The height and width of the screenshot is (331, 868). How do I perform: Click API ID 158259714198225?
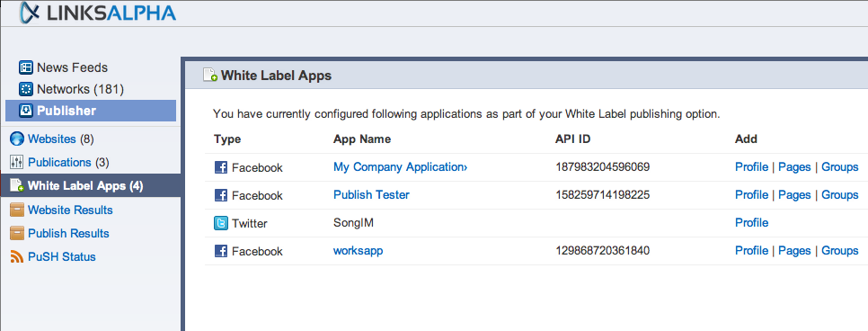(602, 194)
